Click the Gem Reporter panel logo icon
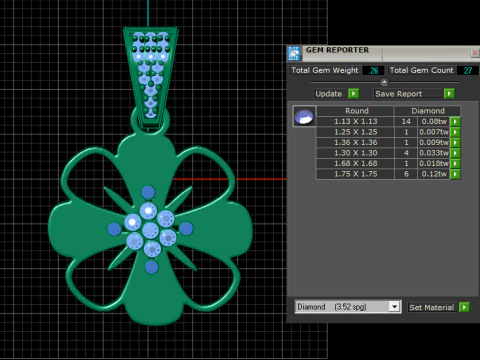The height and width of the screenshot is (360, 480). coord(294,53)
